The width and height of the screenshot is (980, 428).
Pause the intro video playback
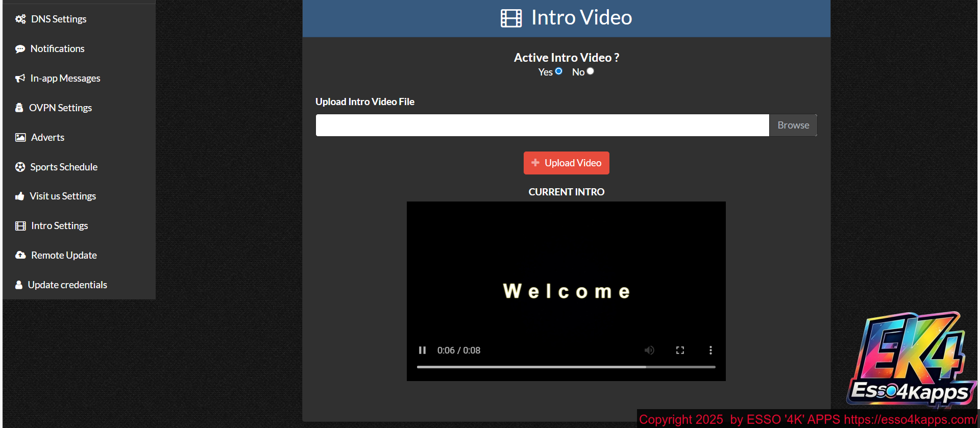tap(422, 350)
